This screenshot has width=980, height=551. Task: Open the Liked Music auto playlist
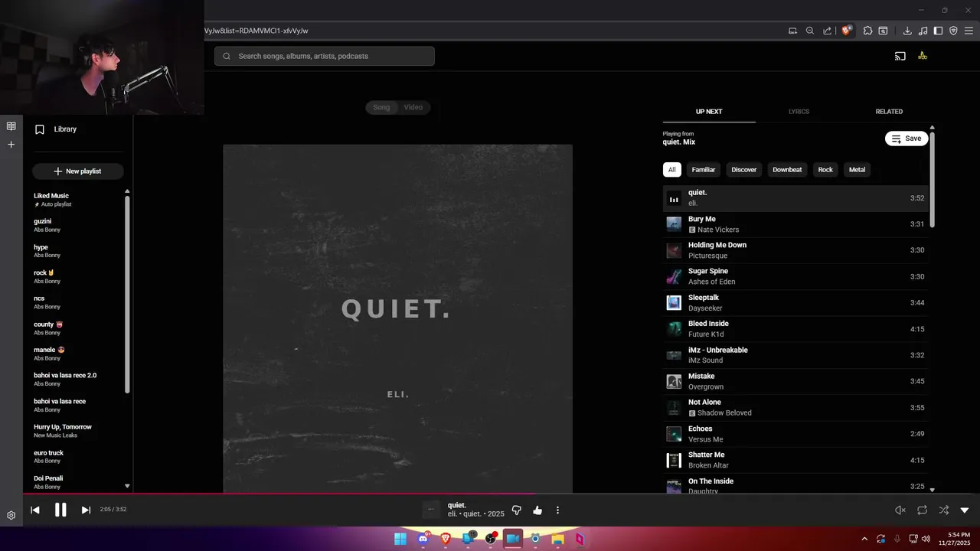pyautogui.click(x=77, y=200)
